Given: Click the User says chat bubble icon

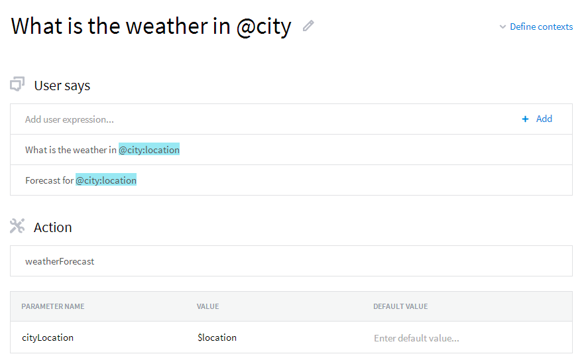Looking at the screenshot, I should 17,84.
